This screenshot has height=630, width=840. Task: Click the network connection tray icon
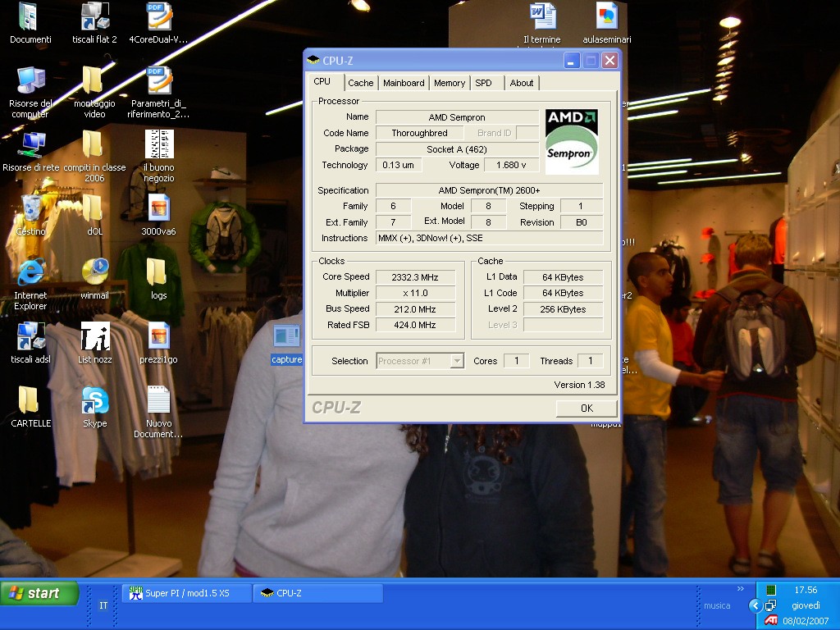[770, 605]
